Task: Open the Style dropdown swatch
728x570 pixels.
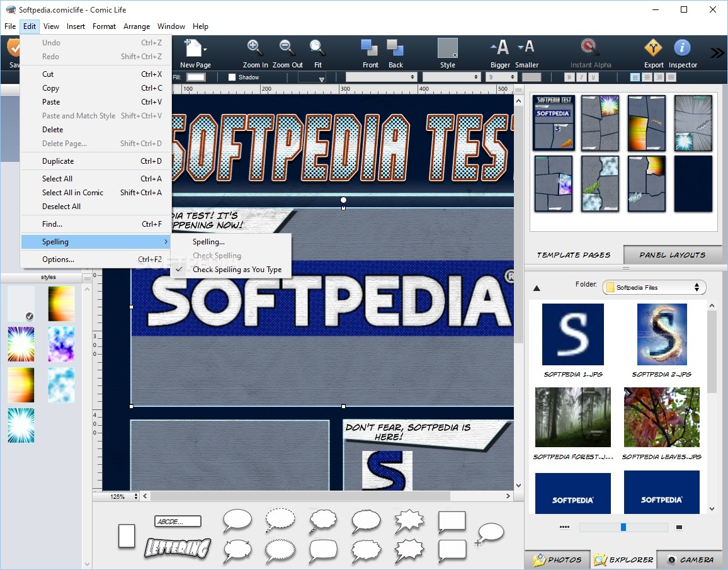Action: pyautogui.click(x=448, y=48)
